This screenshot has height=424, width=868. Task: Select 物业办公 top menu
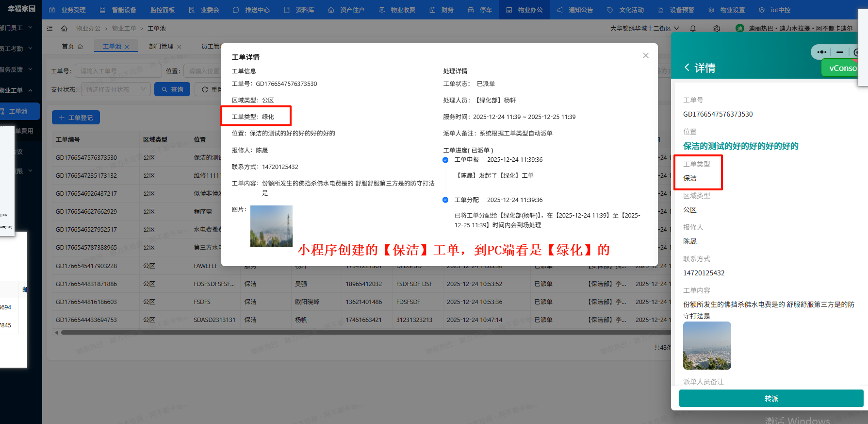click(x=524, y=10)
